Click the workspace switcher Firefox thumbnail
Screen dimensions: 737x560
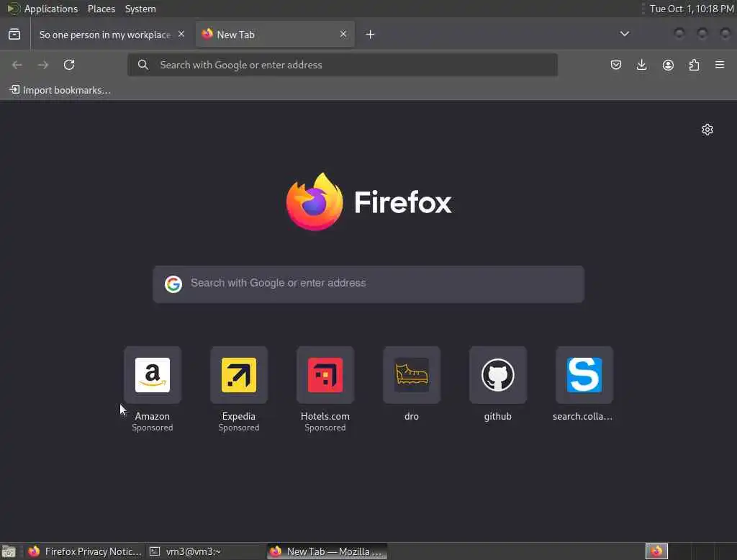[656, 551]
